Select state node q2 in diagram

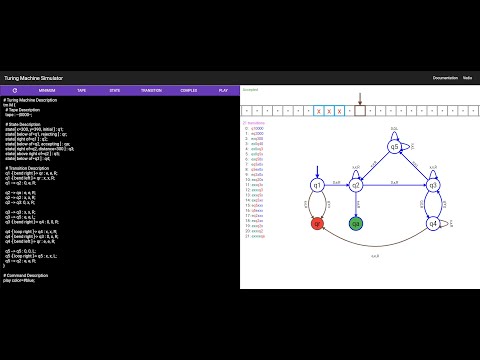[x=356, y=185]
